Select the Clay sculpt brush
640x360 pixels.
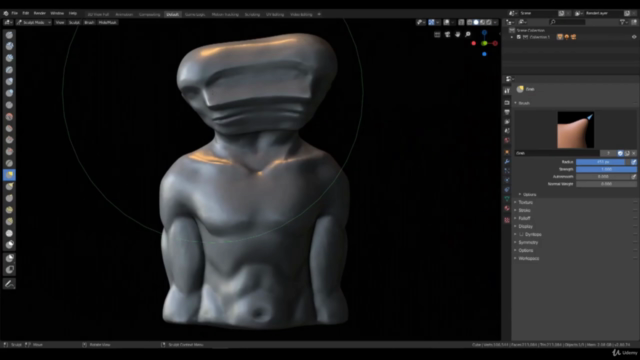coord(9,46)
